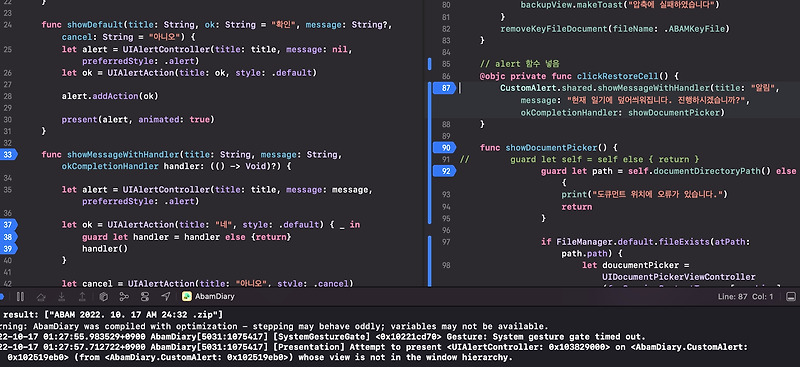Click the Step Into debug icon
The height and width of the screenshot is (367, 800).
62,297
